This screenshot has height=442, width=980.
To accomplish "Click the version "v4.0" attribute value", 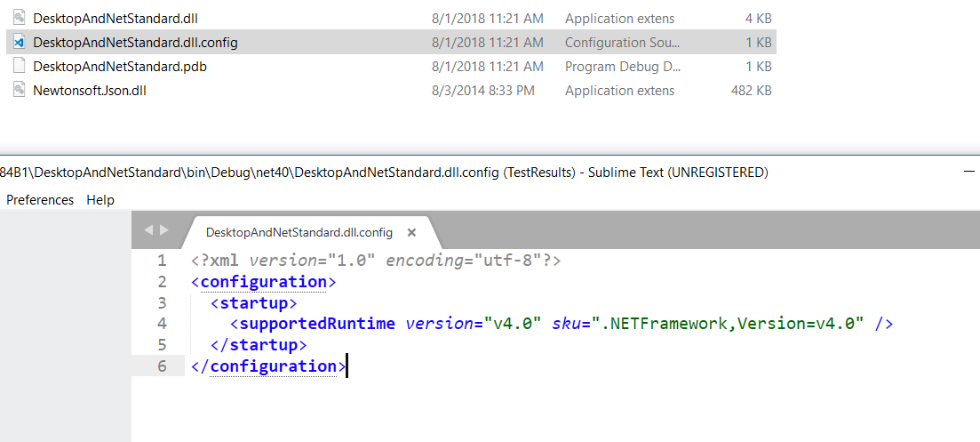I will point(513,324).
